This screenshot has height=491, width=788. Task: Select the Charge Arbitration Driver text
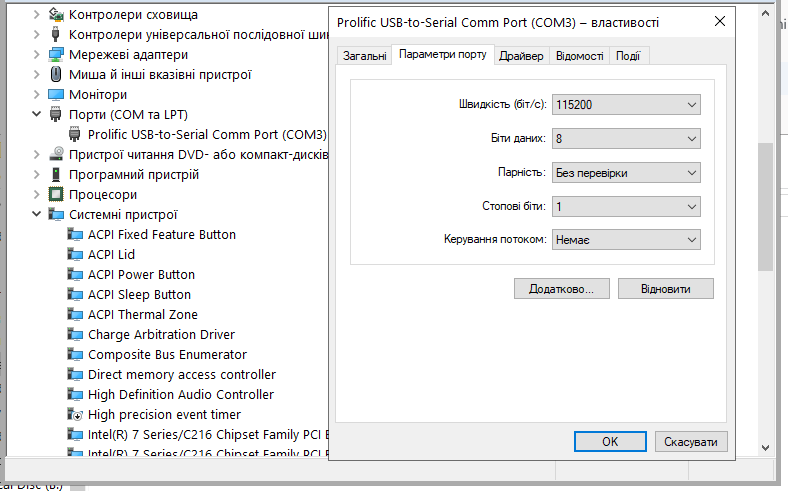[161, 334]
